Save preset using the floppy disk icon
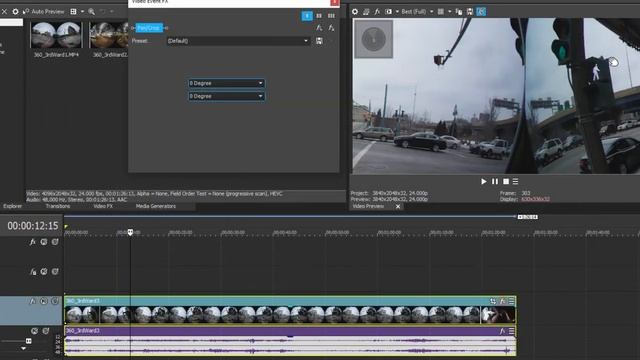Viewport: 640px width, 360px height. point(319,41)
